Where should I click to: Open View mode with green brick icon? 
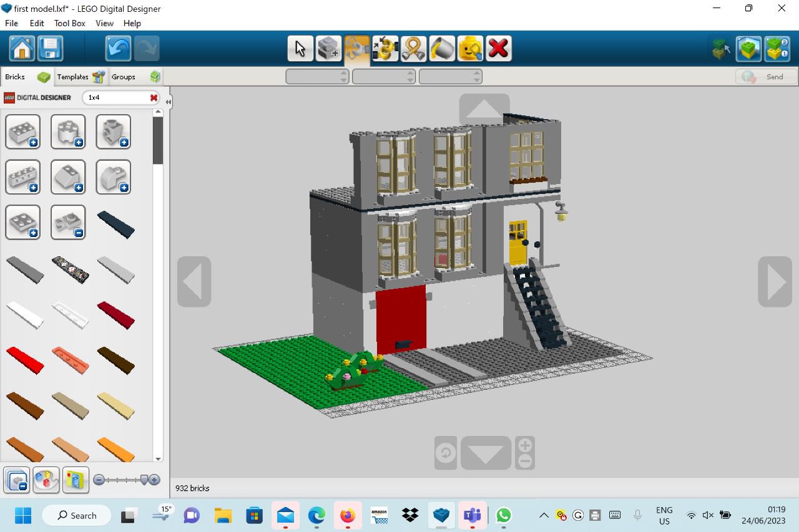coord(748,48)
